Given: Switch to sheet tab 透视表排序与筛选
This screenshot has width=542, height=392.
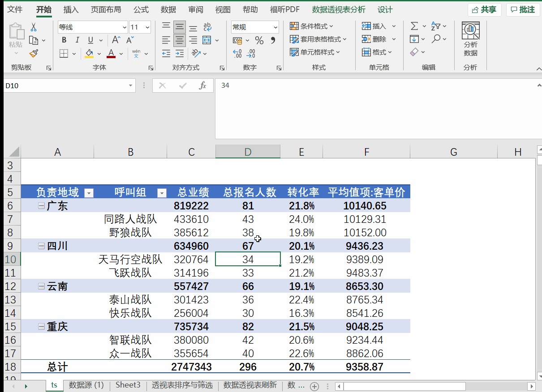Looking at the screenshot, I should 182,385.
